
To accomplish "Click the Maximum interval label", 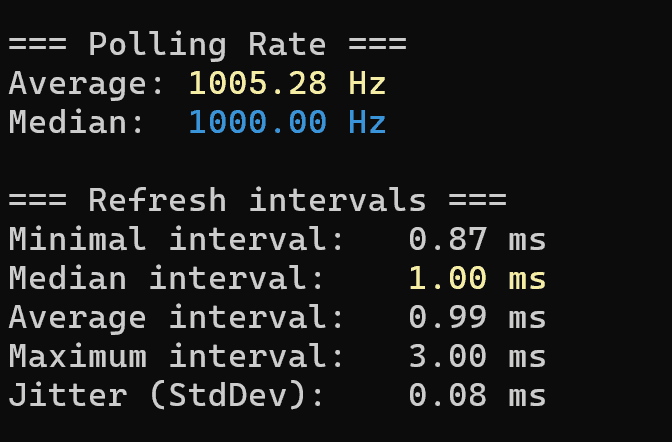I will [176, 356].
